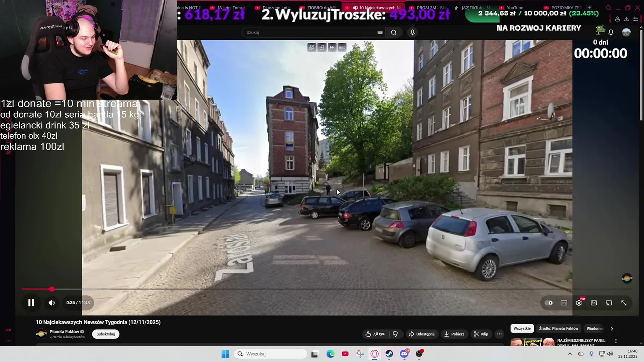This screenshot has height=362, width=644.
Task: Show hidden system tray icons chevron
Action: coord(570,354)
